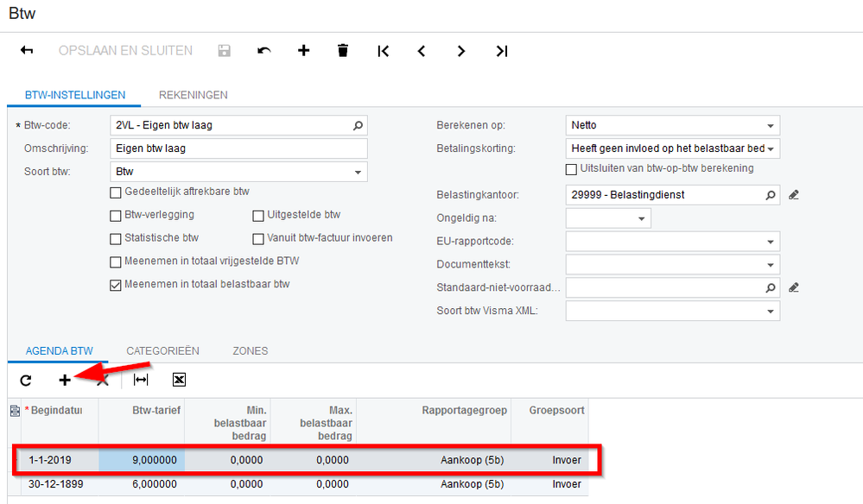Add a new record with top plus icon
Image resolution: width=863 pixels, height=504 pixels.
tap(303, 51)
